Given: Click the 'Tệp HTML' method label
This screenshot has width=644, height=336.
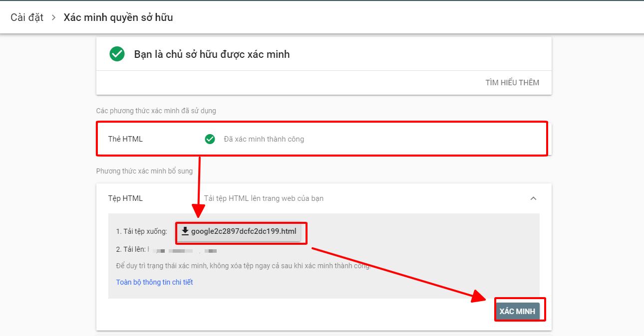Looking at the screenshot, I should tap(125, 198).
